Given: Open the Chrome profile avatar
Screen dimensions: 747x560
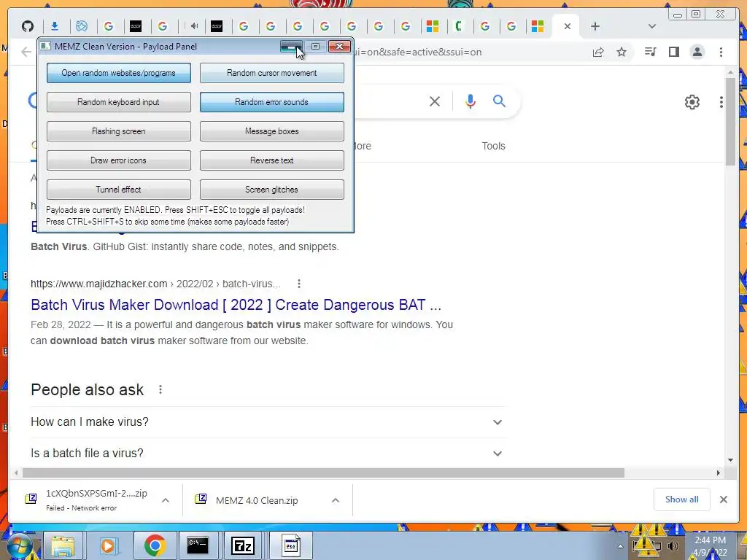Looking at the screenshot, I should click(697, 52).
